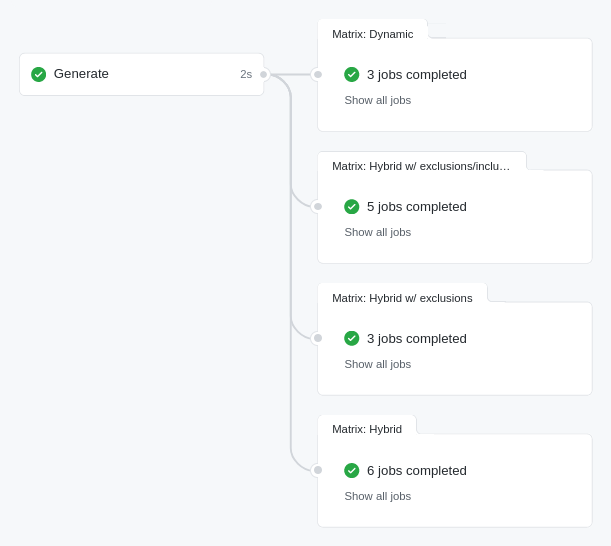Click the green check beside 5 jobs completed

(352, 207)
